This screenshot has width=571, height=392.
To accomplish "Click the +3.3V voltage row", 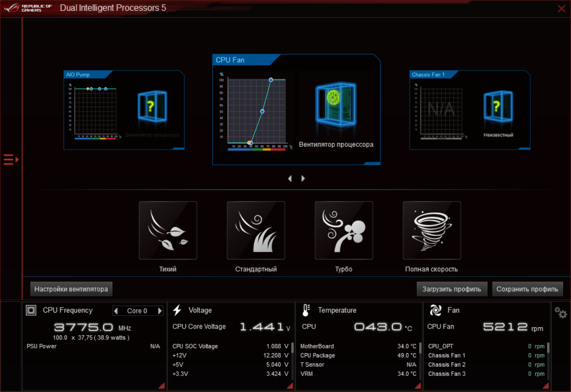I will click(x=230, y=374).
